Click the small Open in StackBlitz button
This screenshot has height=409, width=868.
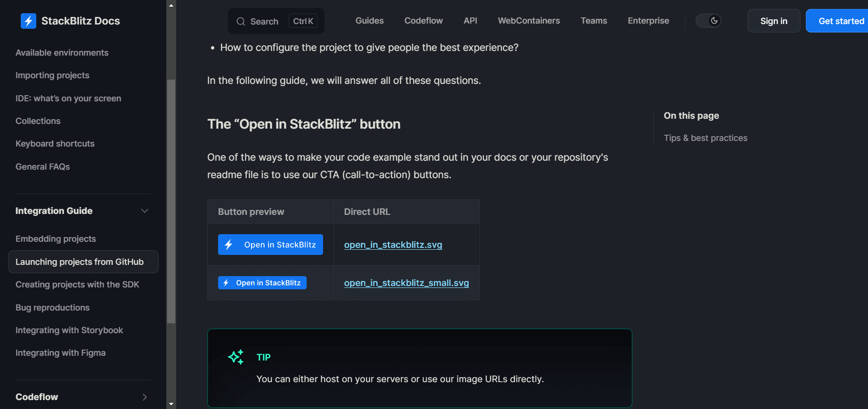click(x=262, y=283)
